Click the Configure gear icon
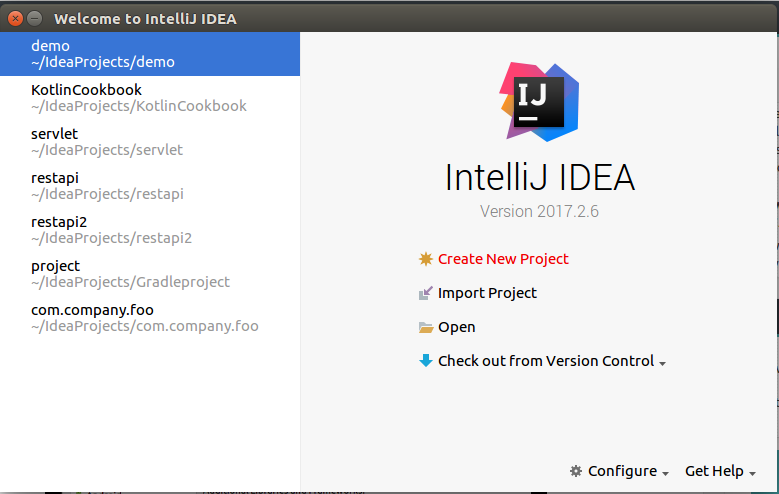The height and width of the screenshot is (494, 779). pyautogui.click(x=576, y=471)
